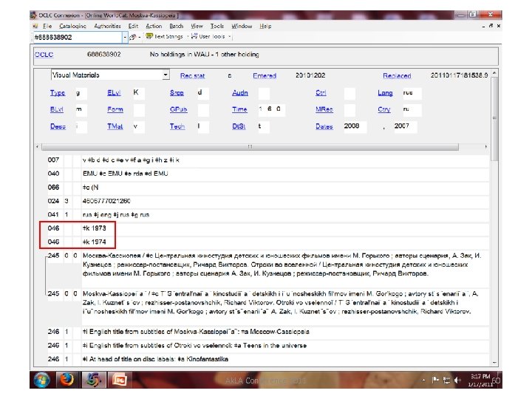The width and height of the screenshot is (532, 399).
Task: Click the romanized 245 'Moskva-Kassiopeia' field text
Action: pyautogui.click(x=280, y=303)
